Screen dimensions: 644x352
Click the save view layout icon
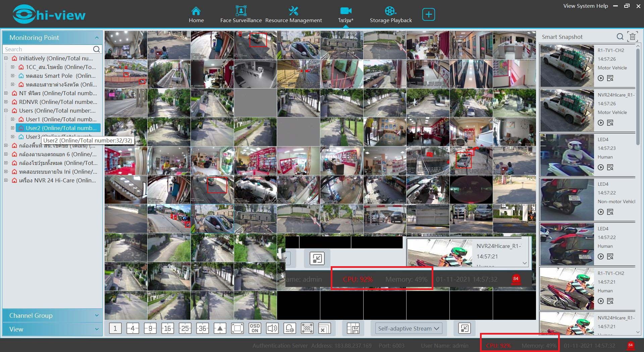(x=353, y=329)
